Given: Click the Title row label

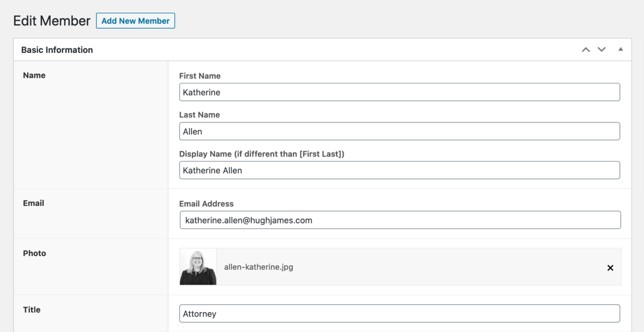Looking at the screenshot, I should pyautogui.click(x=32, y=309).
